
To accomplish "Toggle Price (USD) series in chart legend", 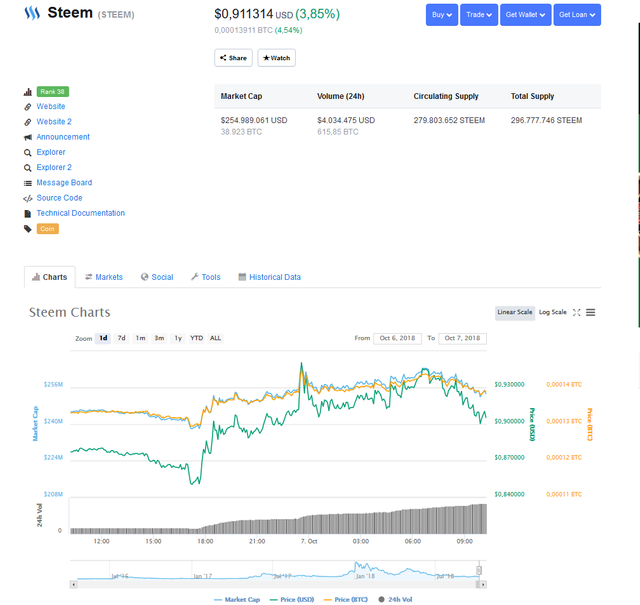I will pos(292,599).
